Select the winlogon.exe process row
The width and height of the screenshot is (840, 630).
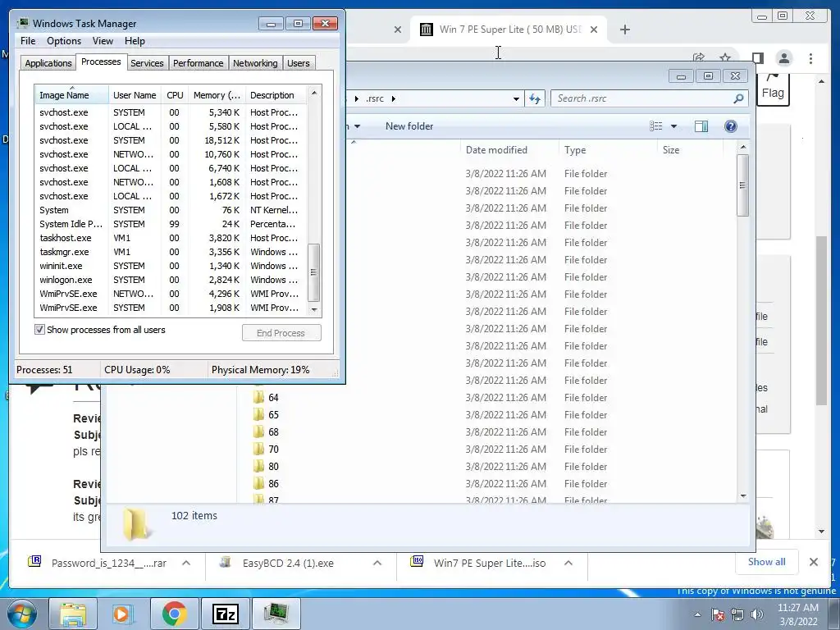pyautogui.click(x=171, y=280)
